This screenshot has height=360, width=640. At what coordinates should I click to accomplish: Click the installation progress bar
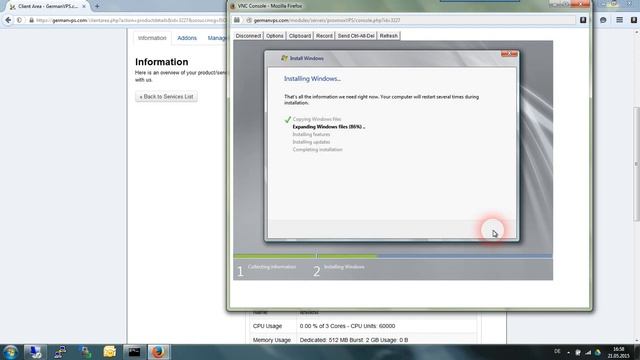(x=393, y=256)
